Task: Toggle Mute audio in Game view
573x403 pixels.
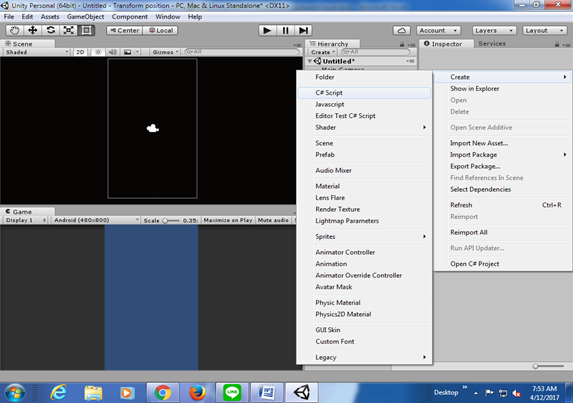Action: (x=273, y=220)
